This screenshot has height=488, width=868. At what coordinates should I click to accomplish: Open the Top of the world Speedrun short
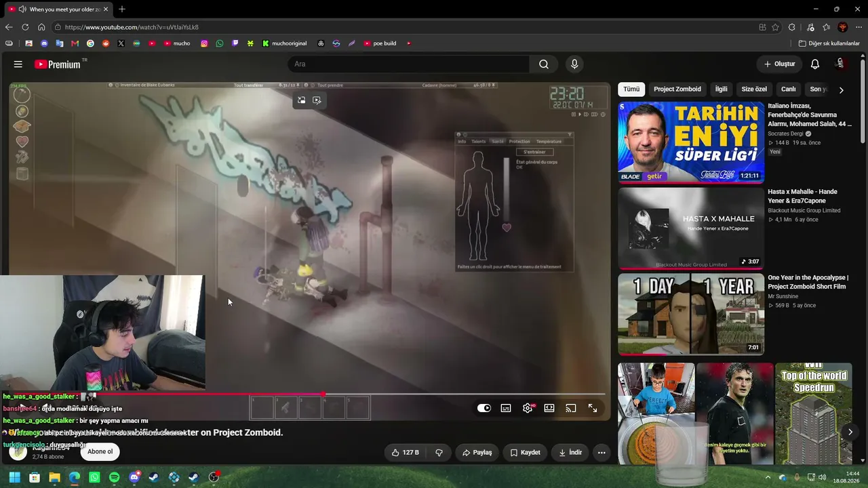(814, 413)
